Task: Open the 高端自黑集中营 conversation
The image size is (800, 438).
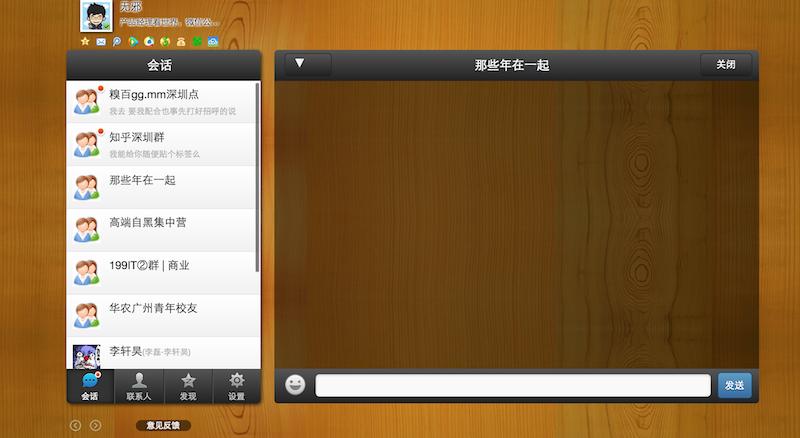Action: (161, 230)
